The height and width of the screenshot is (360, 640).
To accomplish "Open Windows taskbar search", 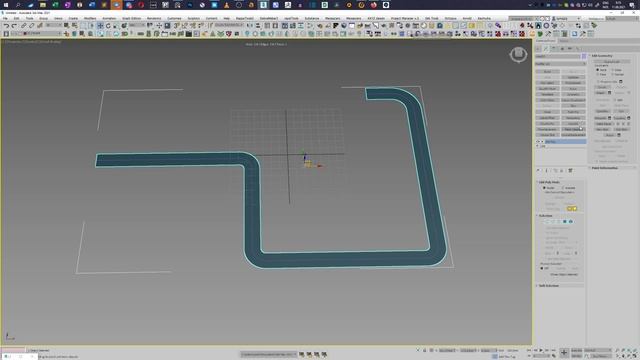I will (18, 5).
